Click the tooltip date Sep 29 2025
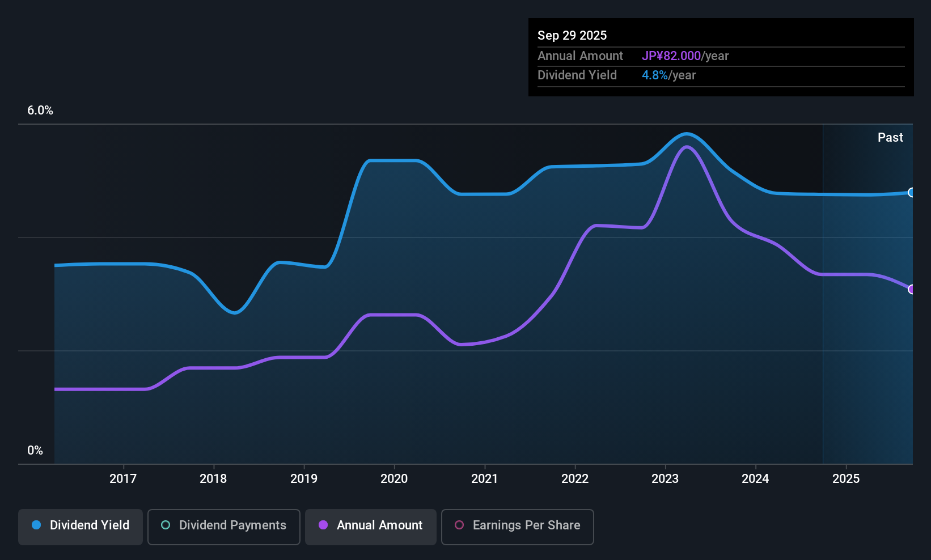 point(572,36)
